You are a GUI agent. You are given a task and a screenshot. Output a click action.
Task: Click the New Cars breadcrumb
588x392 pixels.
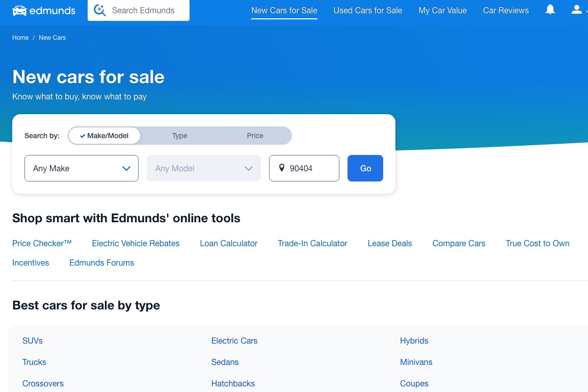[52, 38]
